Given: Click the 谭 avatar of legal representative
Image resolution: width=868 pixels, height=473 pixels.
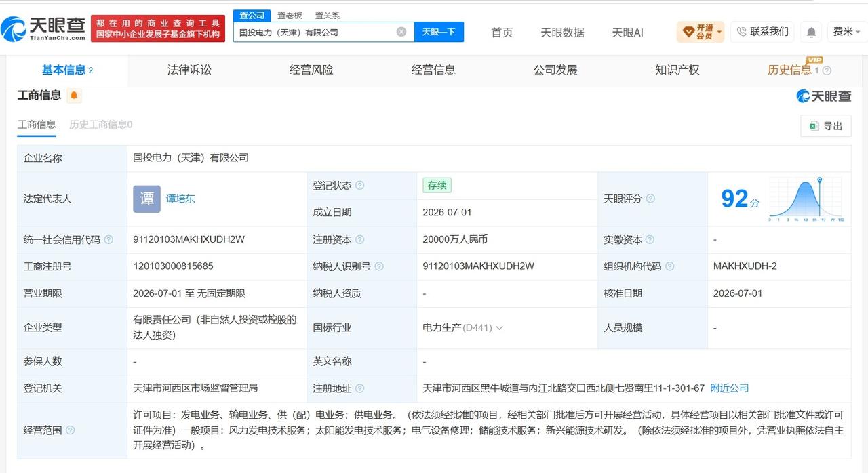Looking at the screenshot, I should coord(146,199).
